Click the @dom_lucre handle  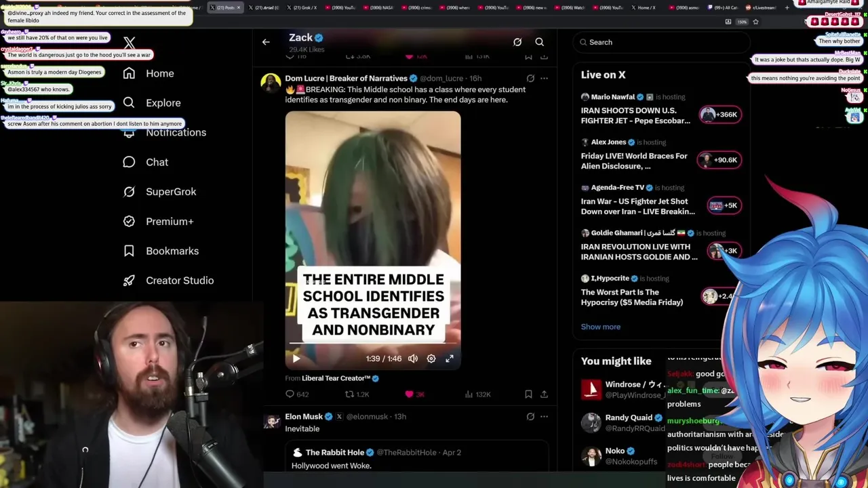click(441, 79)
